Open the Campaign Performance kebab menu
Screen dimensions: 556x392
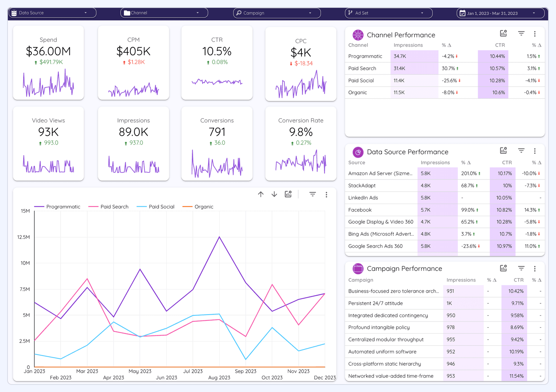coord(535,268)
